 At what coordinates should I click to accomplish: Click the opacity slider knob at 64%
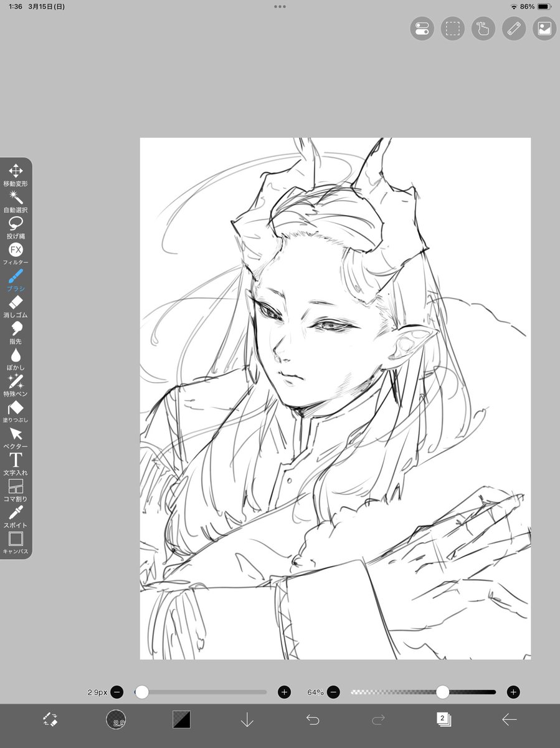[x=442, y=692]
